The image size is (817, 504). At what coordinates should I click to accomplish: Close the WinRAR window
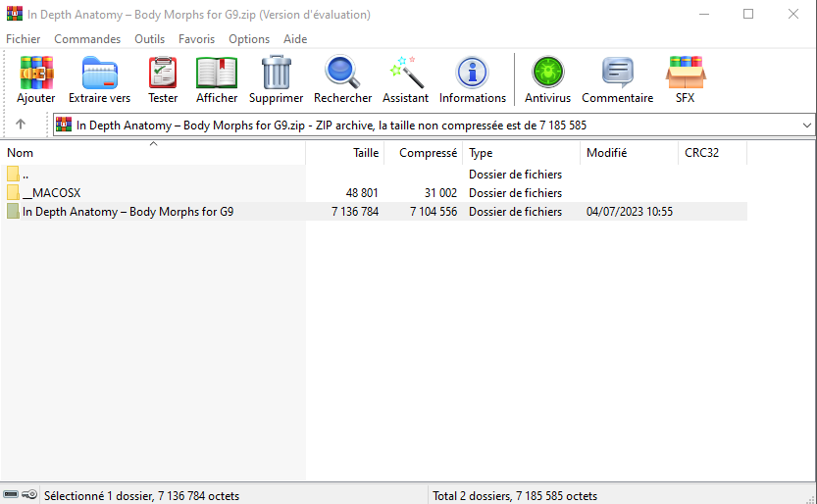coord(793,14)
